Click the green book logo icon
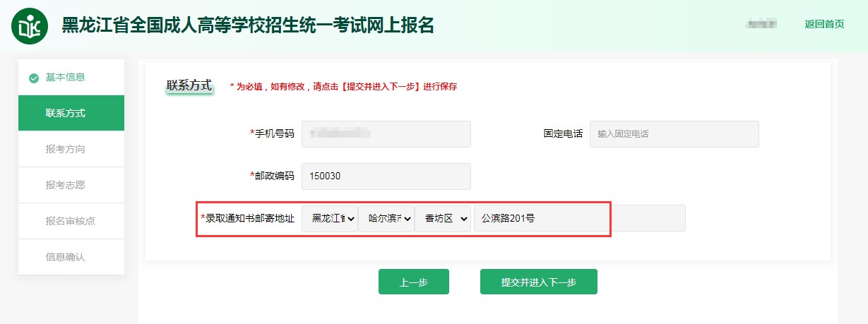 30,26
